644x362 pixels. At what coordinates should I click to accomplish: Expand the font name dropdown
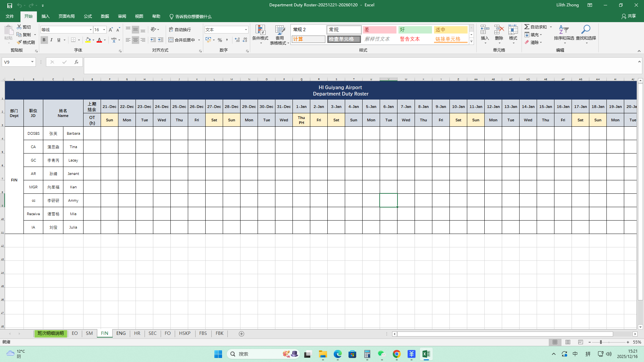(91, 30)
